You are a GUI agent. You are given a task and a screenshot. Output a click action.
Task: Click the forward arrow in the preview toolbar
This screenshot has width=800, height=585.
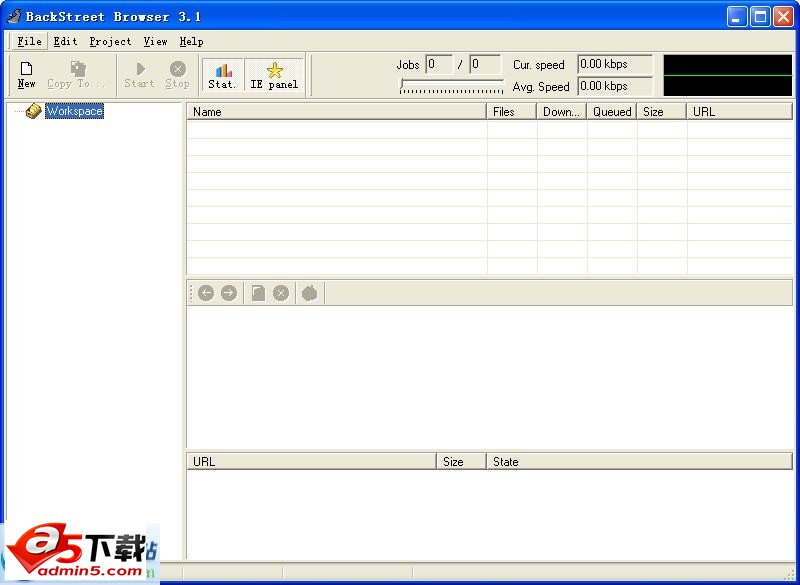click(228, 292)
